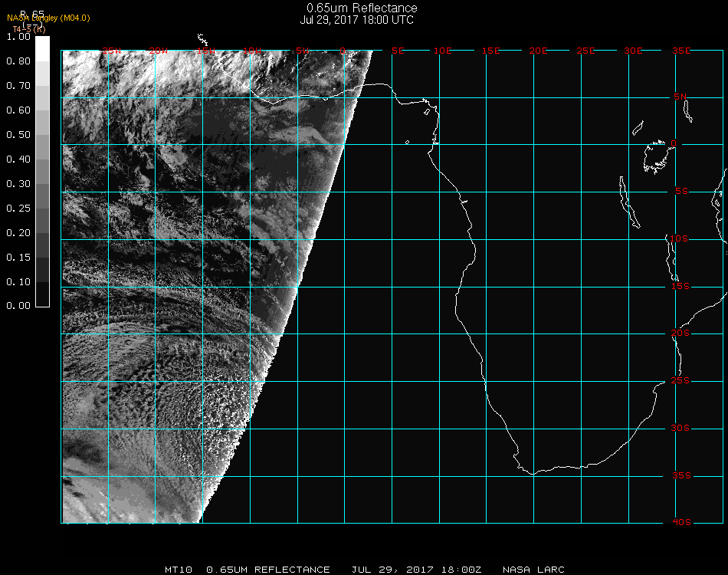Viewport: 728px width, 575px height.
Task: Click the 15S latitude label
Action: [680, 286]
